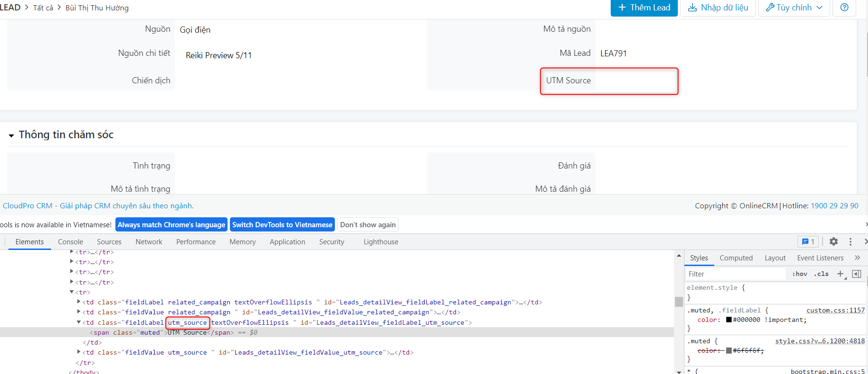This screenshot has width=868, height=374.
Task: Expand the fieldValue utm_source td node
Action: pos(79,352)
